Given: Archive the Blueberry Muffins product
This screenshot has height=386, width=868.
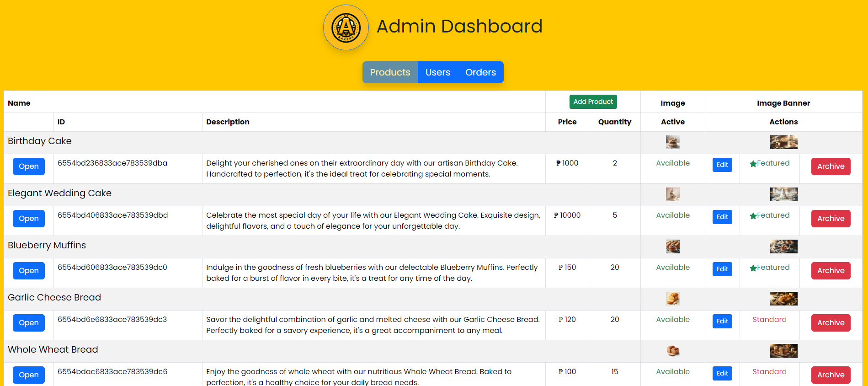Looking at the screenshot, I should tap(831, 271).
